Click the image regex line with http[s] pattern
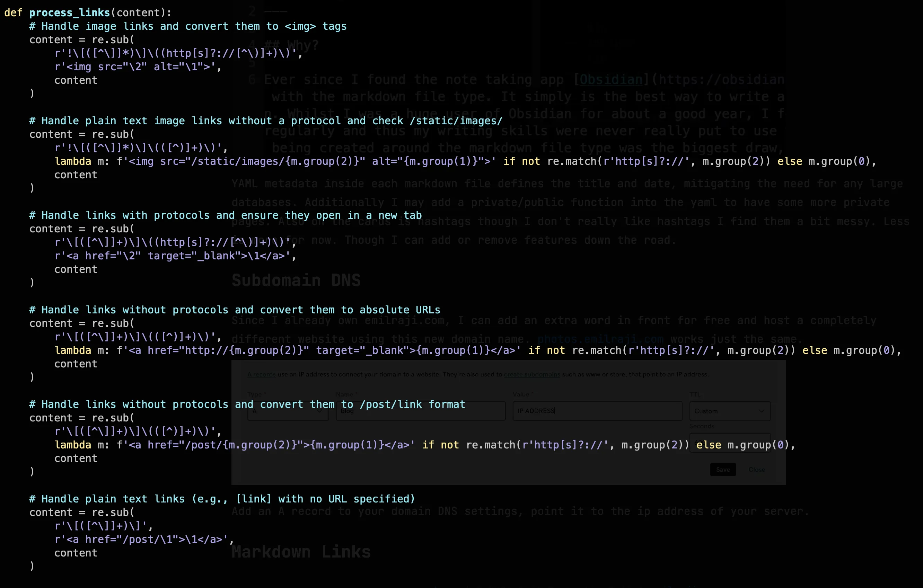The width and height of the screenshot is (923, 588). pyautogui.click(x=178, y=53)
